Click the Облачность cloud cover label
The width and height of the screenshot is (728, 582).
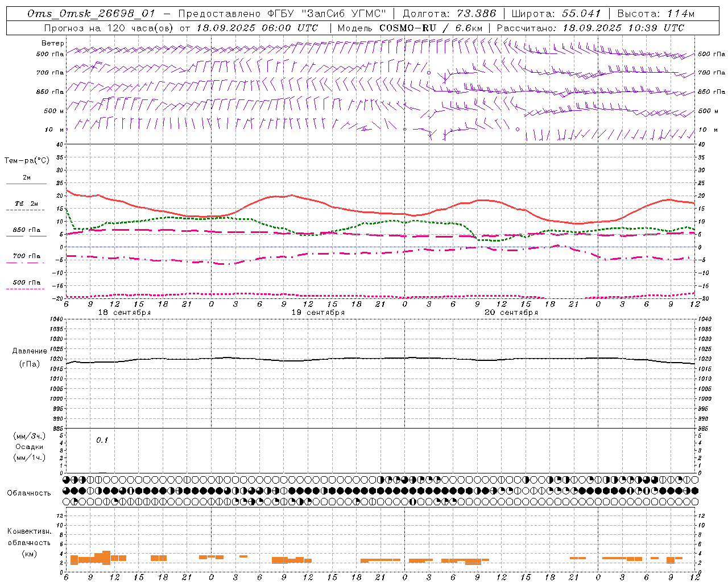[x=29, y=493]
